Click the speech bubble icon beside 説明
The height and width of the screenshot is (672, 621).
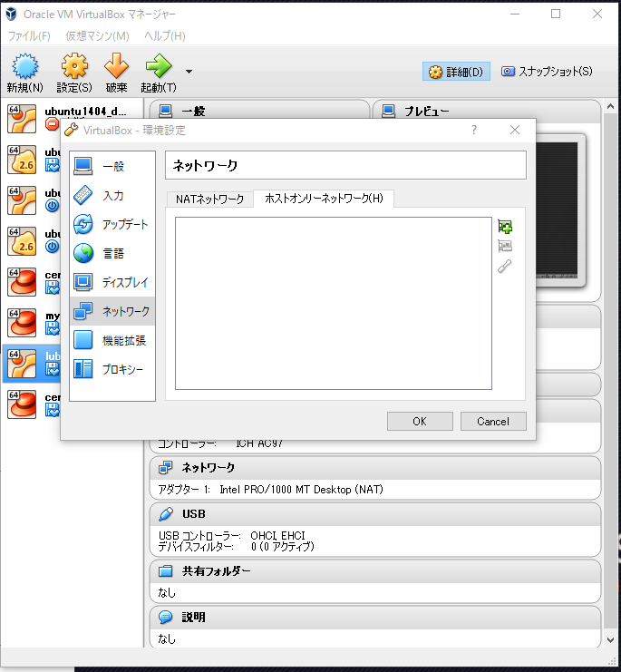click(165, 618)
